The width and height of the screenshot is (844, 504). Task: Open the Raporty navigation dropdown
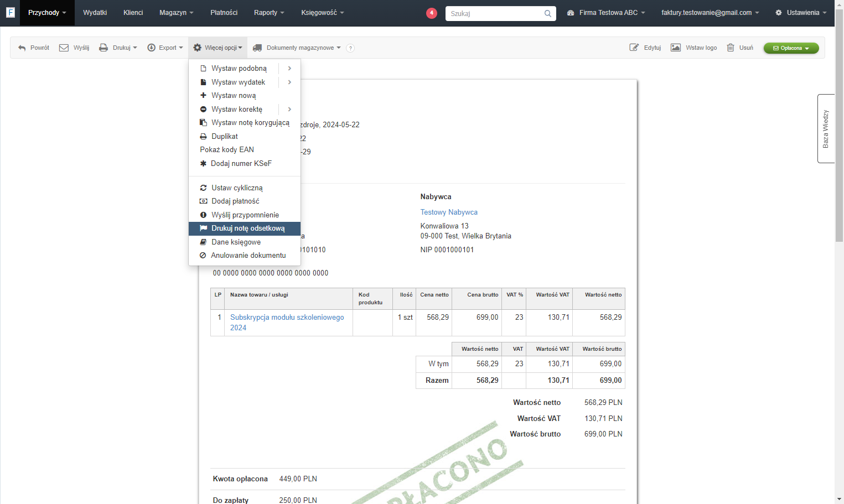click(x=269, y=13)
